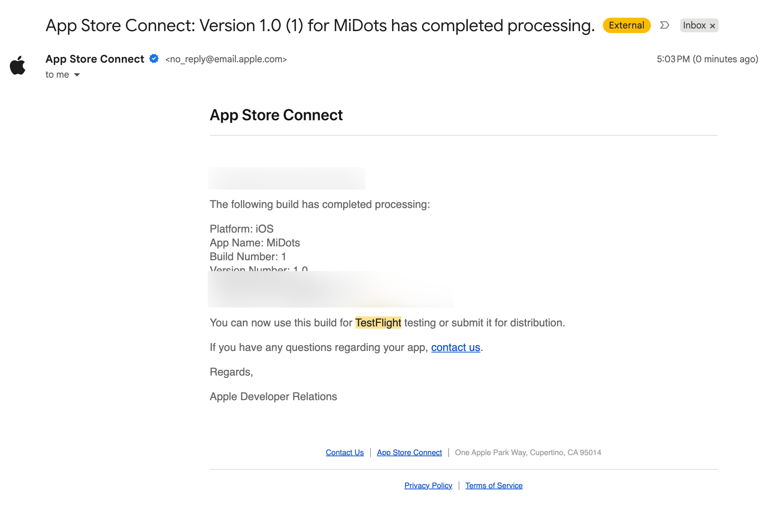Image resolution: width=771 pixels, height=532 pixels.
Task: Remove the Inbox label with its x
Action: coord(713,26)
